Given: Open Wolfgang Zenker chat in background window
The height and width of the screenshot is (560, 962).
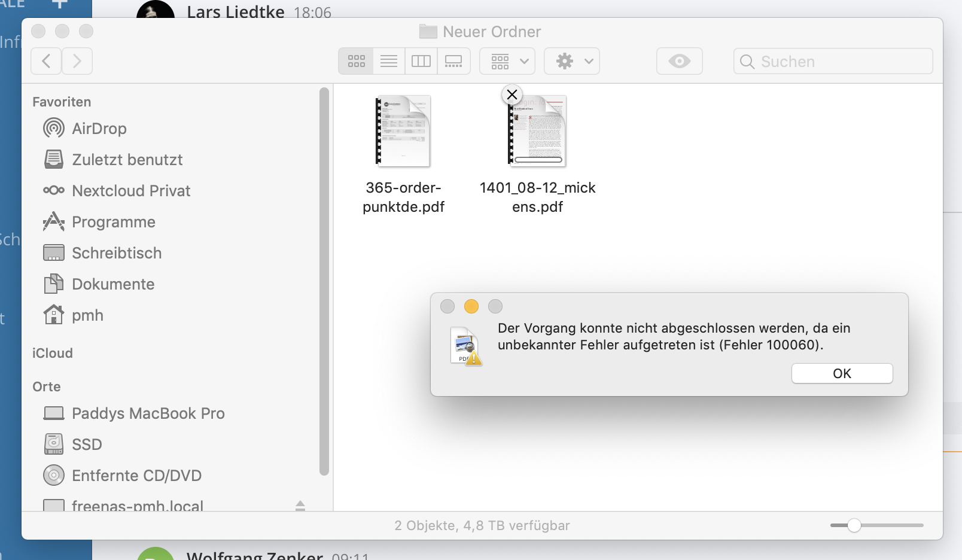Looking at the screenshot, I should tap(255, 556).
